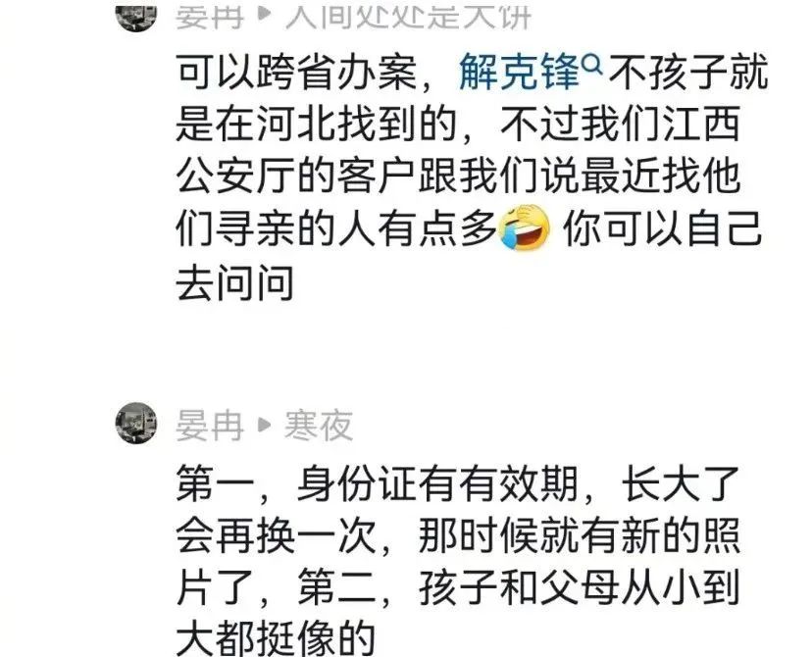Screen dimensions: 812x657
Task: Tap the laughing-crying emoji in first comment
Action: [x=524, y=227]
